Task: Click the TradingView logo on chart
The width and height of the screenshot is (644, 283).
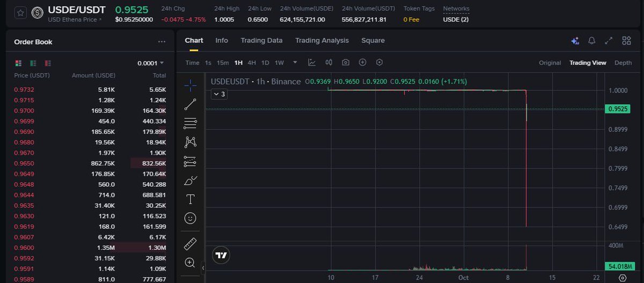Action: [221, 256]
